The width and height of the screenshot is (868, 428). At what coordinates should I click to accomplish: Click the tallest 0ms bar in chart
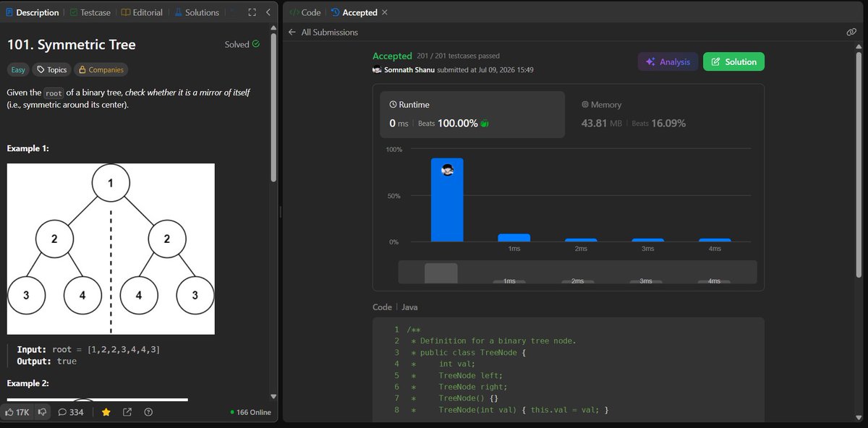(447, 200)
